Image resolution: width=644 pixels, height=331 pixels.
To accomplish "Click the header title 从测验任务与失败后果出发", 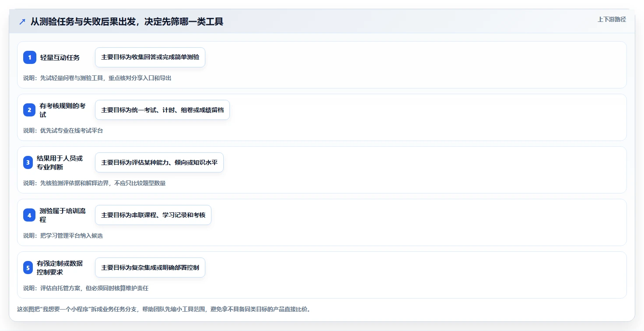I will (127, 21).
